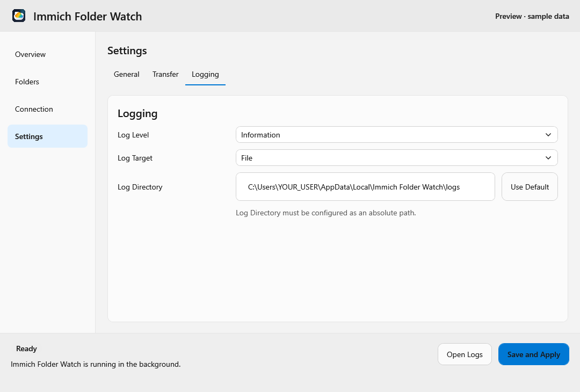Go to the Folders sidebar section

(x=47, y=82)
